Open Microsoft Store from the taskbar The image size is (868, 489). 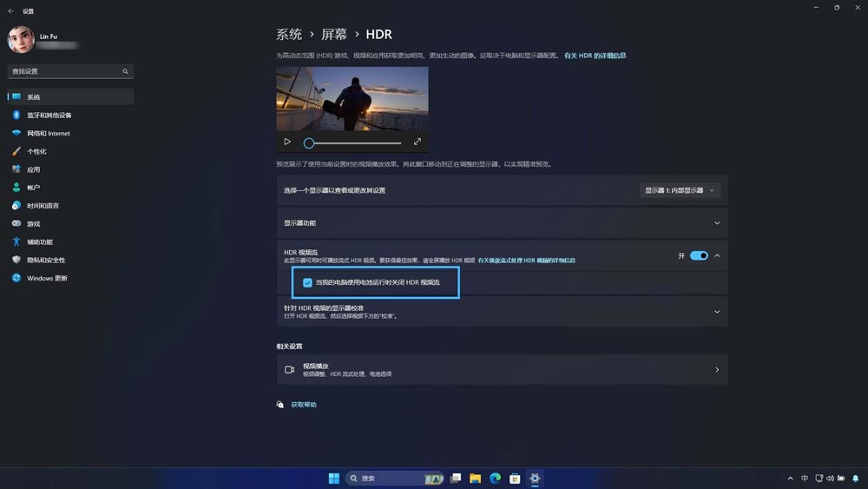(x=515, y=479)
